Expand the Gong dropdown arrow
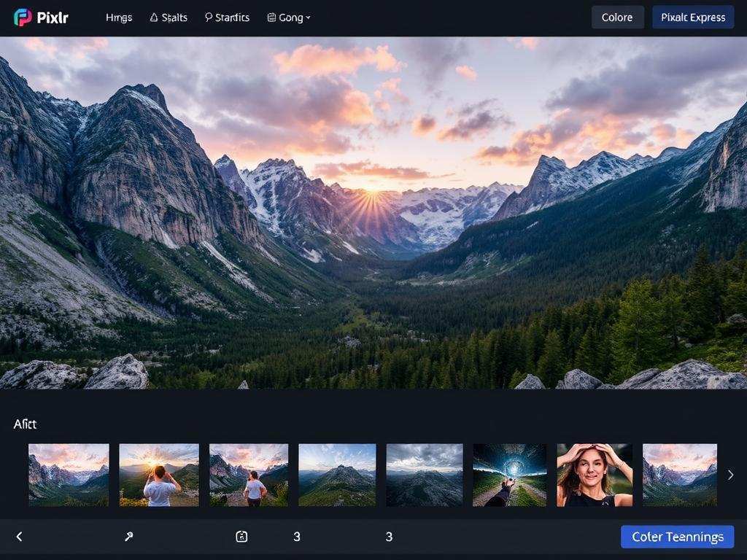 (x=308, y=17)
